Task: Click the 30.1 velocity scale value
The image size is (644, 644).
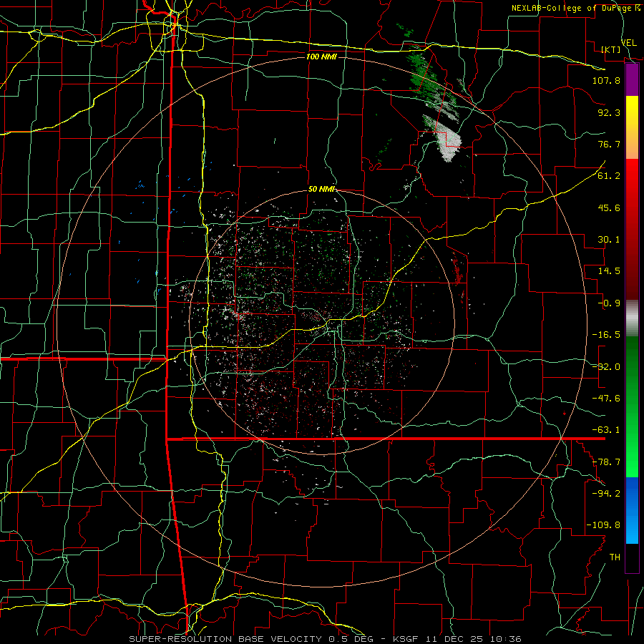Action: [x=609, y=240]
